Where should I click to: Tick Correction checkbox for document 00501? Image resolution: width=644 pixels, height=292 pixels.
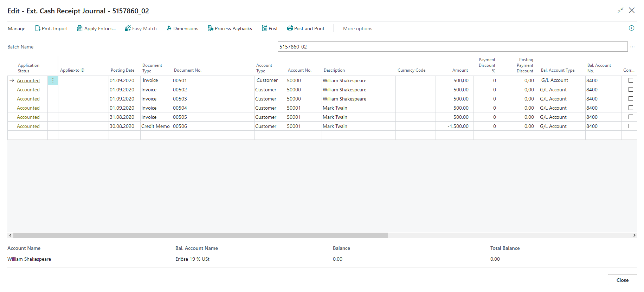click(x=631, y=80)
